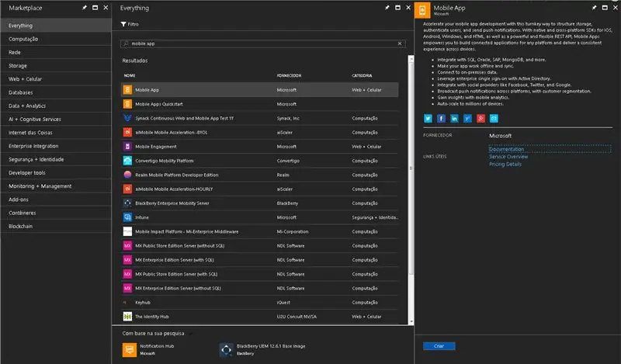Open the Blockchain category
Viewport: 621px width, 364px height.
click(x=56, y=226)
